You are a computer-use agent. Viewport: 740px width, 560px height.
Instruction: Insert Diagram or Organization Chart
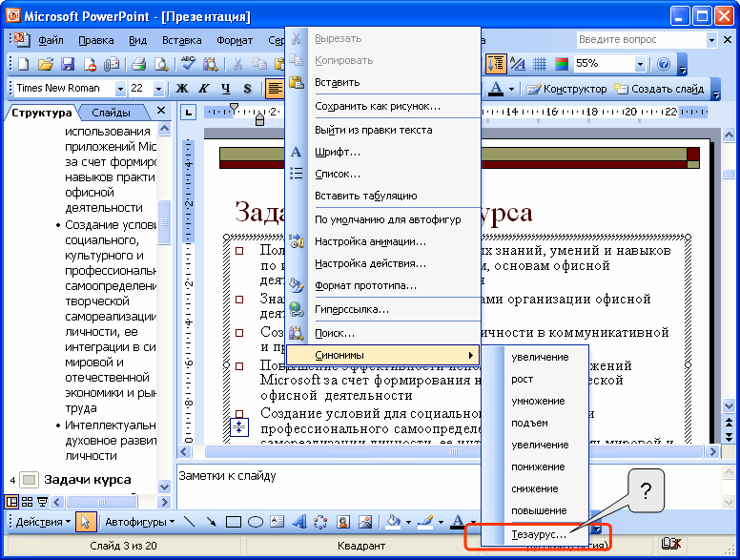[320, 522]
